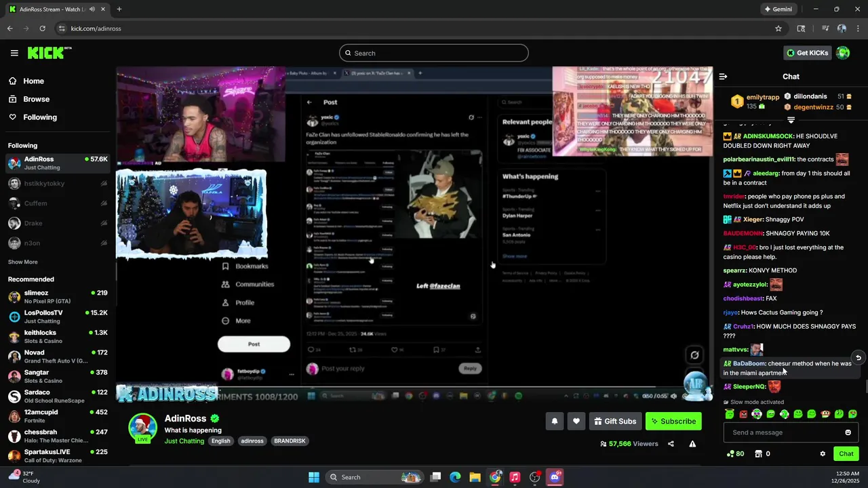
Task: Click the notification bell for AdinRoss
Action: [x=554, y=421]
